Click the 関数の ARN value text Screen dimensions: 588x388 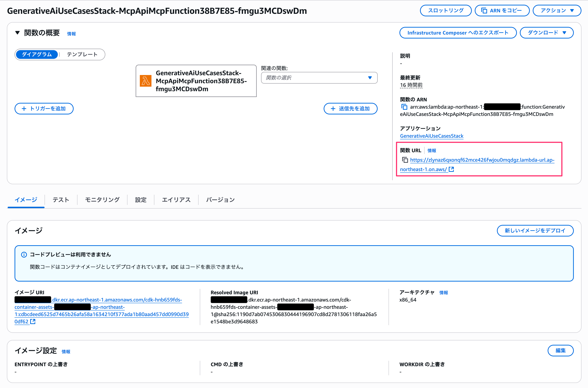click(x=482, y=111)
